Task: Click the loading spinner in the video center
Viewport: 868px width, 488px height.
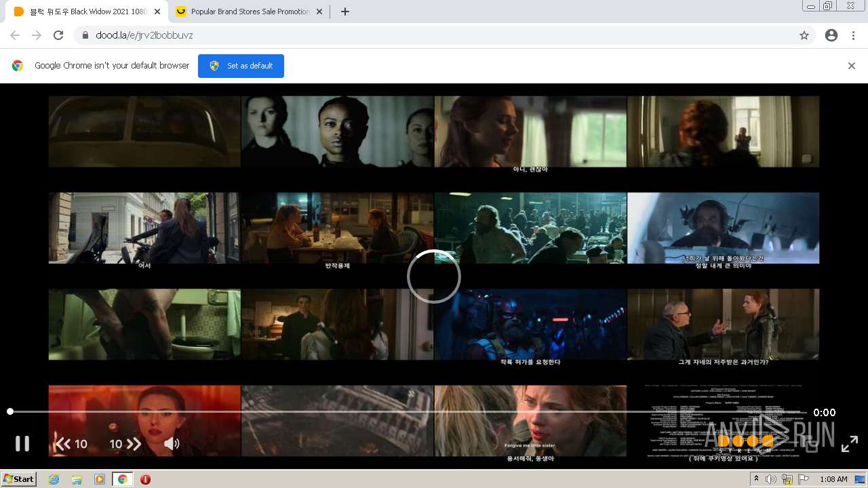Action: tap(434, 277)
